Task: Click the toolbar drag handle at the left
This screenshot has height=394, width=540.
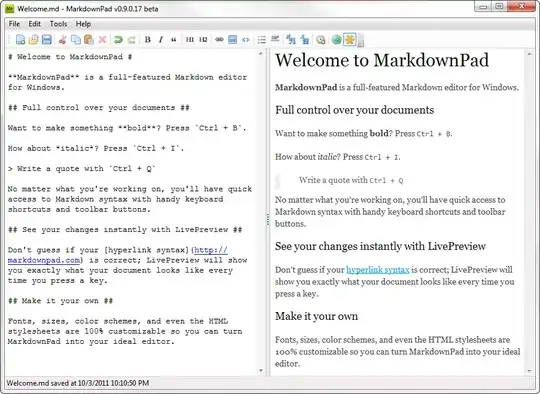Action: 9,40
